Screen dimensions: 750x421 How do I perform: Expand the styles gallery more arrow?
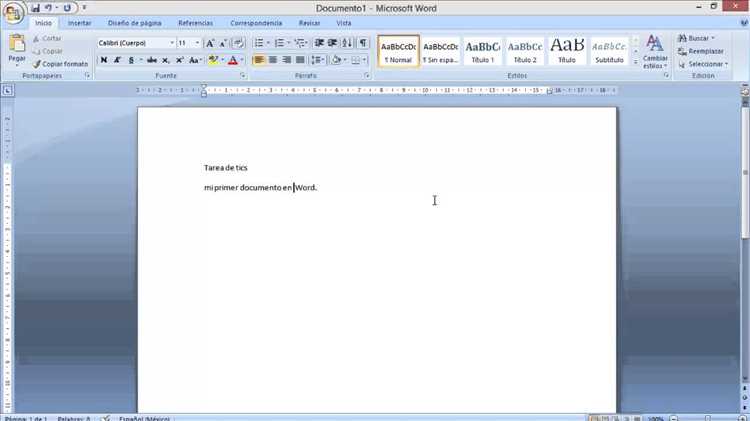pyautogui.click(x=636, y=62)
